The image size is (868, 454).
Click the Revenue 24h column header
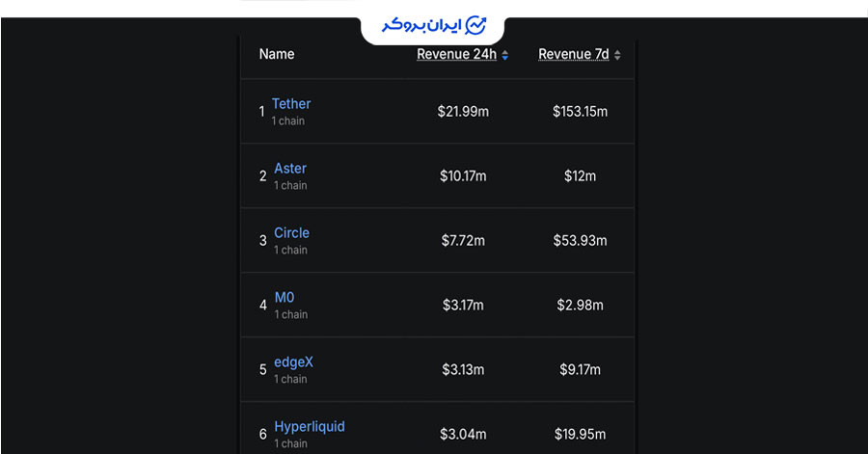456,55
